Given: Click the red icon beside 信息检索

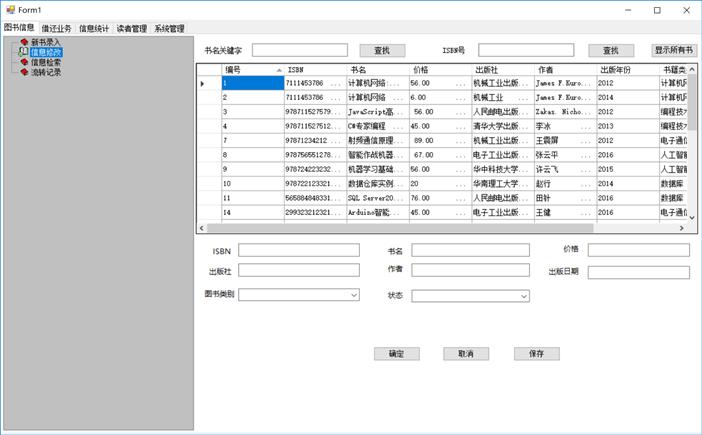Looking at the screenshot, I should click(24, 62).
